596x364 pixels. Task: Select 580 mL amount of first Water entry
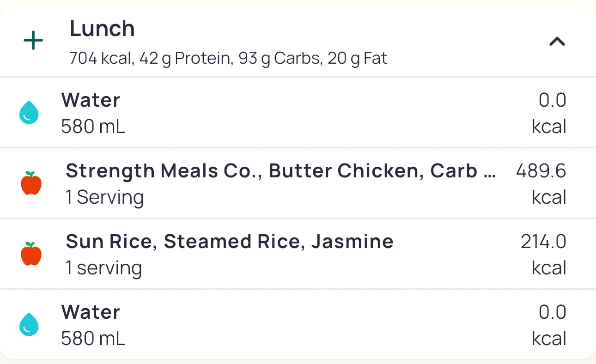pyautogui.click(x=93, y=127)
